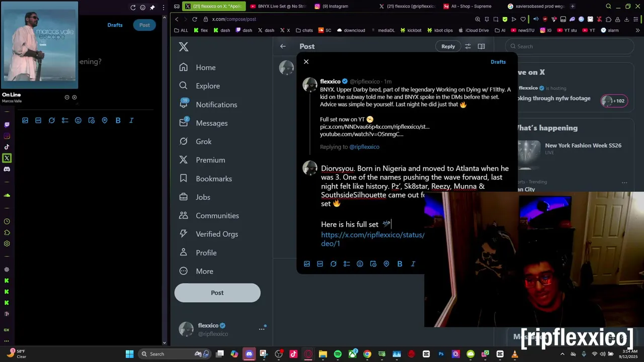Open Notifications in X sidebar

tap(208, 105)
